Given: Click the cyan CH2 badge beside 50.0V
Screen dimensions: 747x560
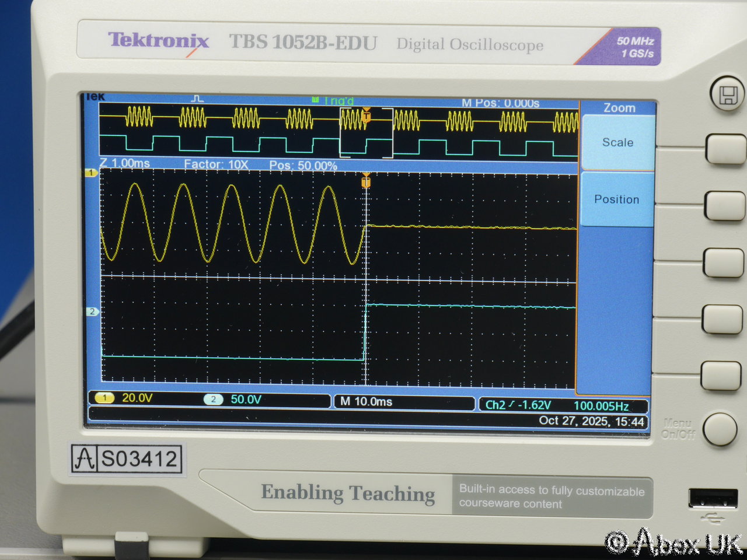Looking at the screenshot, I should coord(213,400).
